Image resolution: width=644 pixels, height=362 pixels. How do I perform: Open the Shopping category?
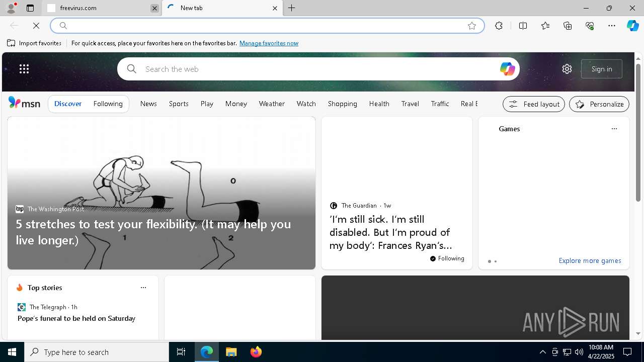[343, 104]
